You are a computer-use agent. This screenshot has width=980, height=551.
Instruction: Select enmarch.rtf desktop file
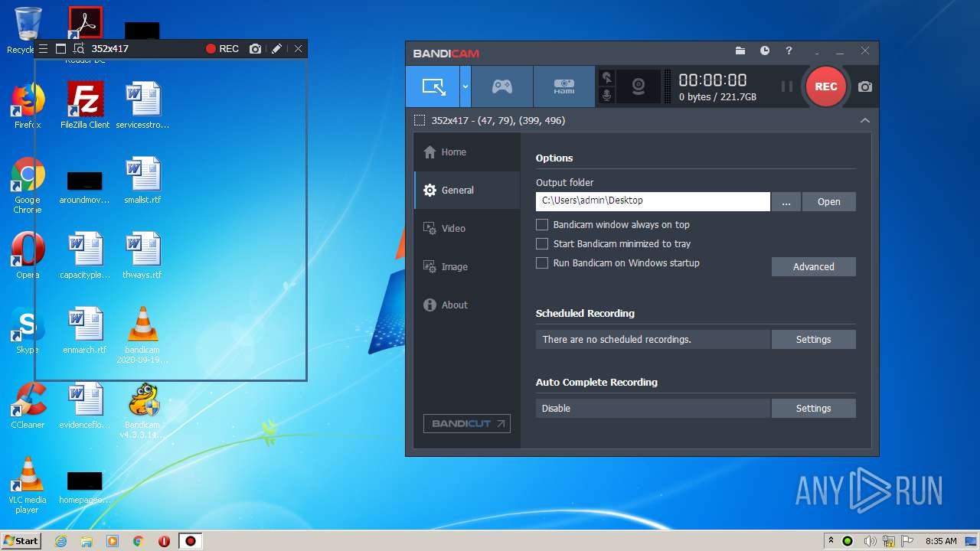(x=85, y=331)
